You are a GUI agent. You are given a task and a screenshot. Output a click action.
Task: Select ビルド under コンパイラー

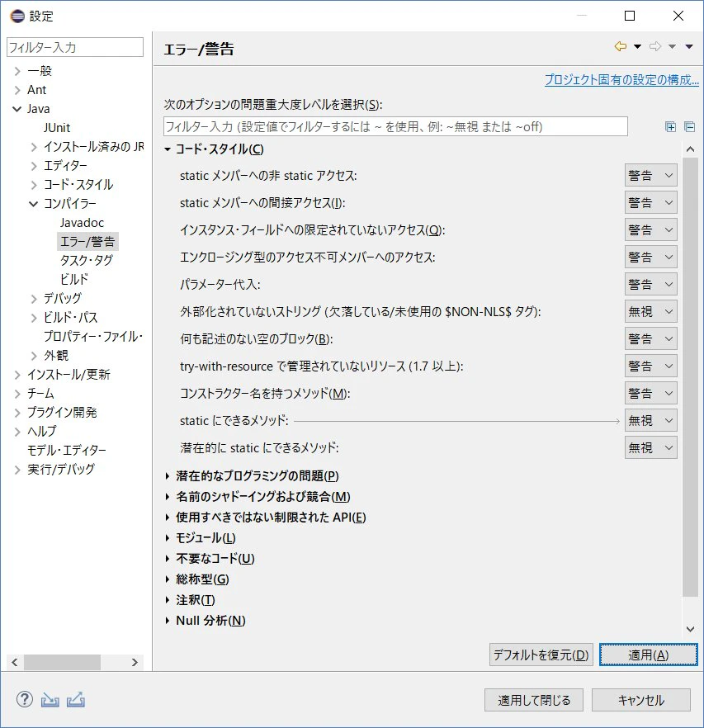[x=74, y=280]
